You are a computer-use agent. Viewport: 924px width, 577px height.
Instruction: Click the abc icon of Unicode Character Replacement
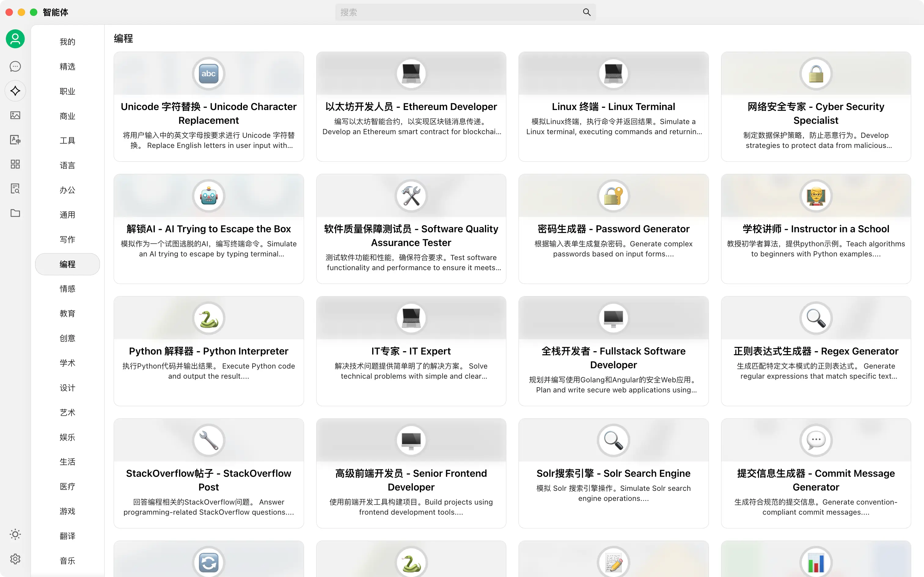tap(209, 74)
